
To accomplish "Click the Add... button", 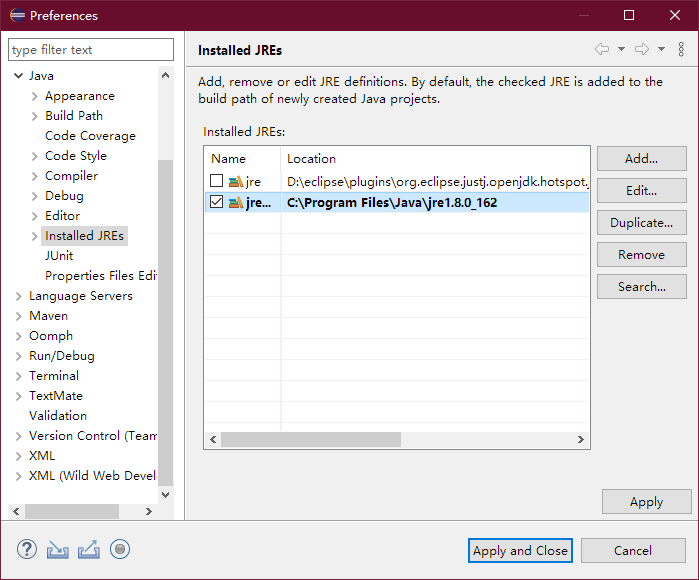I will tap(641, 158).
